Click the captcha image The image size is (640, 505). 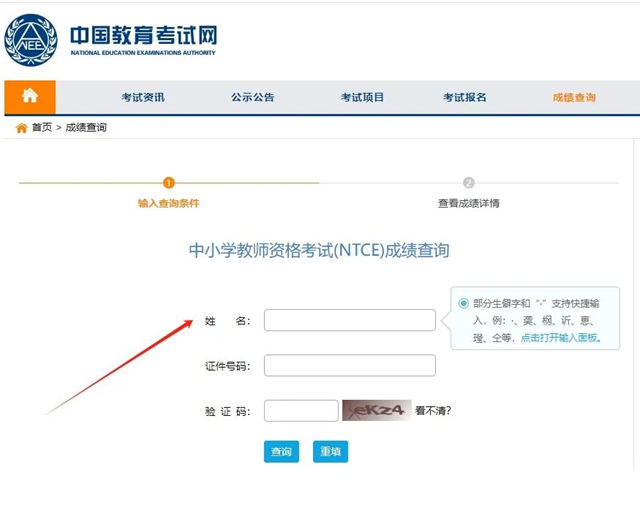click(376, 410)
